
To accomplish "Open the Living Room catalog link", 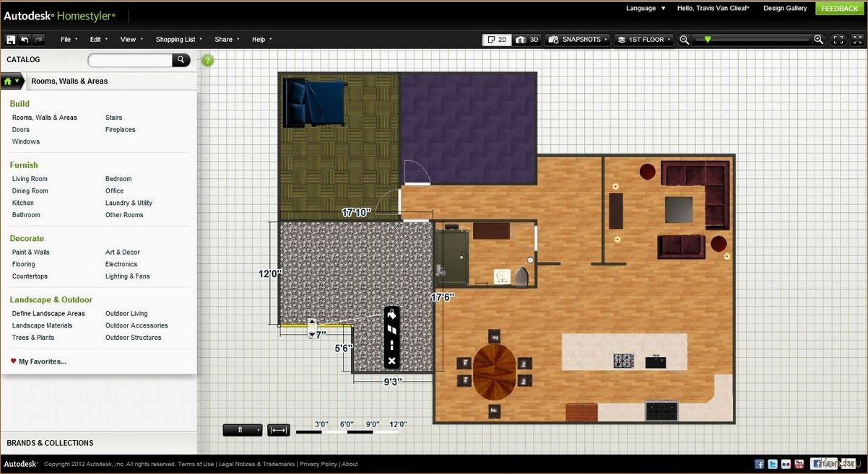I will pyautogui.click(x=30, y=179).
